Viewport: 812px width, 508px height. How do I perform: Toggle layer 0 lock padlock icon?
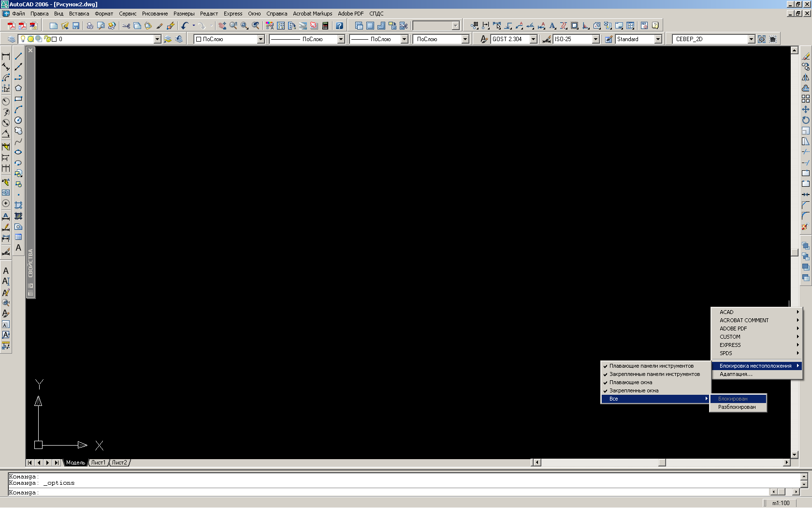click(x=47, y=39)
